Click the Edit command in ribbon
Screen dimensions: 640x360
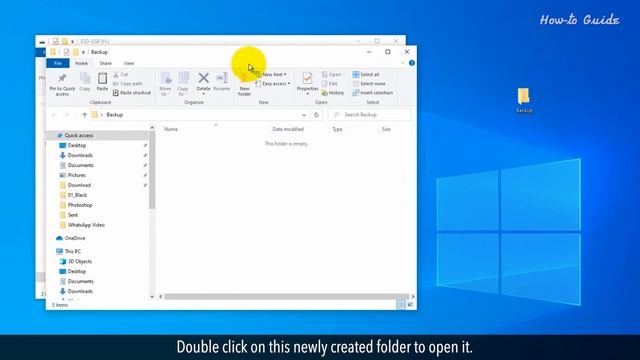(x=330, y=84)
